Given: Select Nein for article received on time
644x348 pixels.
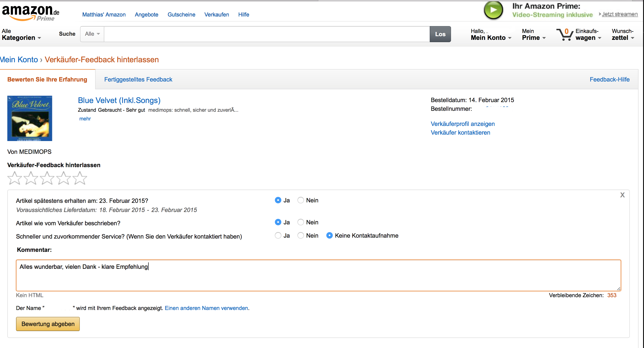Looking at the screenshot, I should [x=301, y=200].
